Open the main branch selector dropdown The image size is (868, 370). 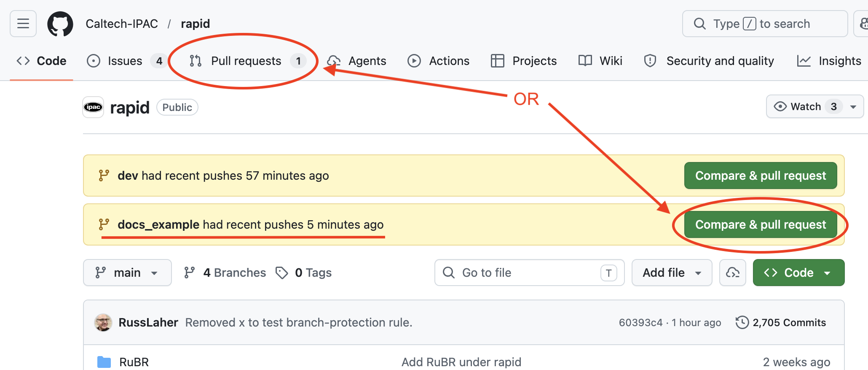click(x=127, y=273)
